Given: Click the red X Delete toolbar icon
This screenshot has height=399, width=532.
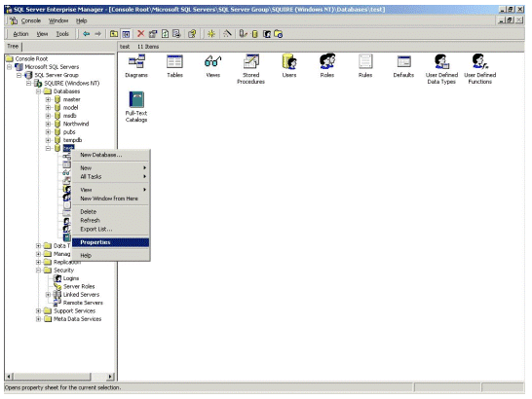Looking at the screenshot, I should click(141, 33).
